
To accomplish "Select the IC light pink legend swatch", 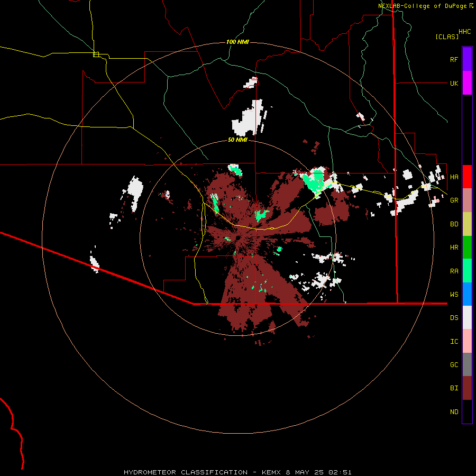I will pyautogui.click(x=467, y=341).
